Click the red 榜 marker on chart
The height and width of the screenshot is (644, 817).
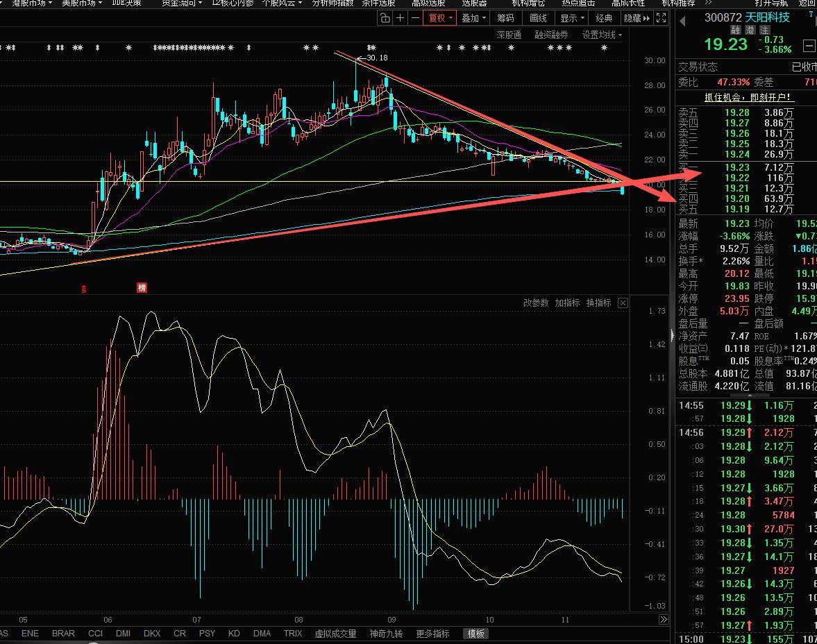click(142, 287)
